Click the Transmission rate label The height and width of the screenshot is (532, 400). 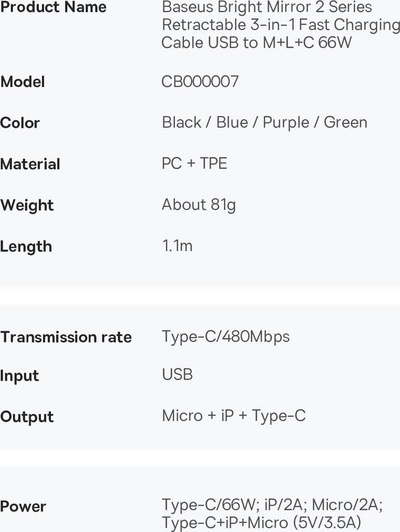[66, 337]
